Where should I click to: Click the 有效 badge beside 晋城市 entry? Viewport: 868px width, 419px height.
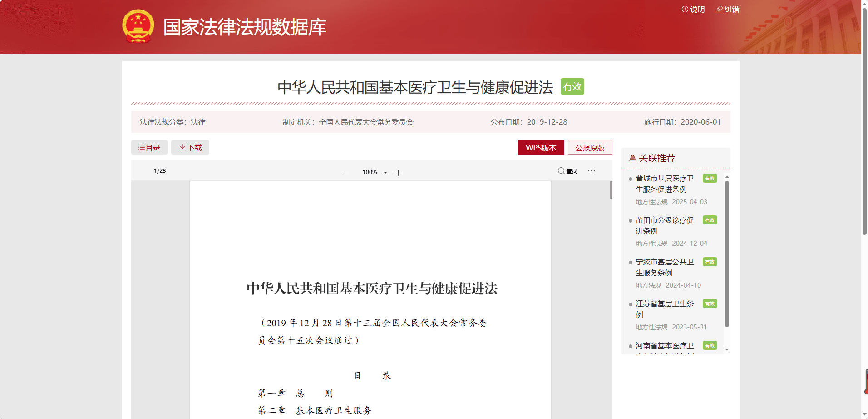click(x=710, y=178)
